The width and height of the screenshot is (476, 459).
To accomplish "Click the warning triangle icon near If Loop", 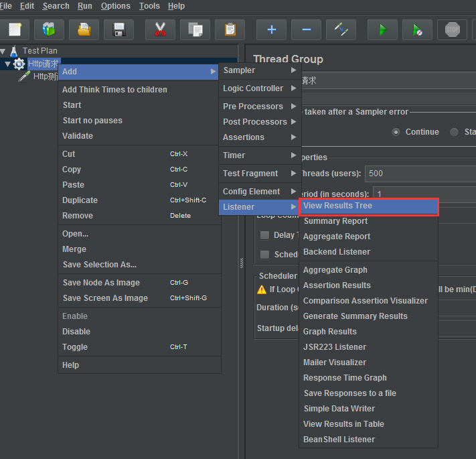I will coord(262,289).
